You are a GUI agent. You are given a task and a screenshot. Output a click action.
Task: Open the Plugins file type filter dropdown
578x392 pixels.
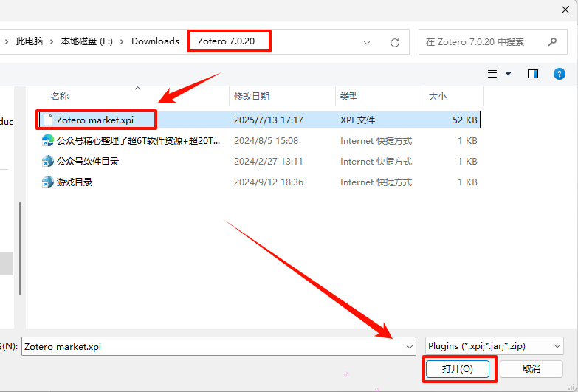coord(557,346)
